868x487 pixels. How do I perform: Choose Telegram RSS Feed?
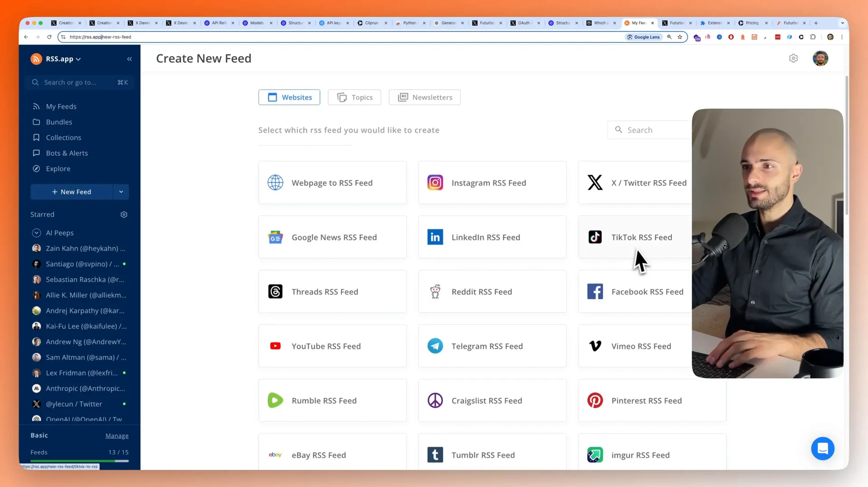(492, 346)
